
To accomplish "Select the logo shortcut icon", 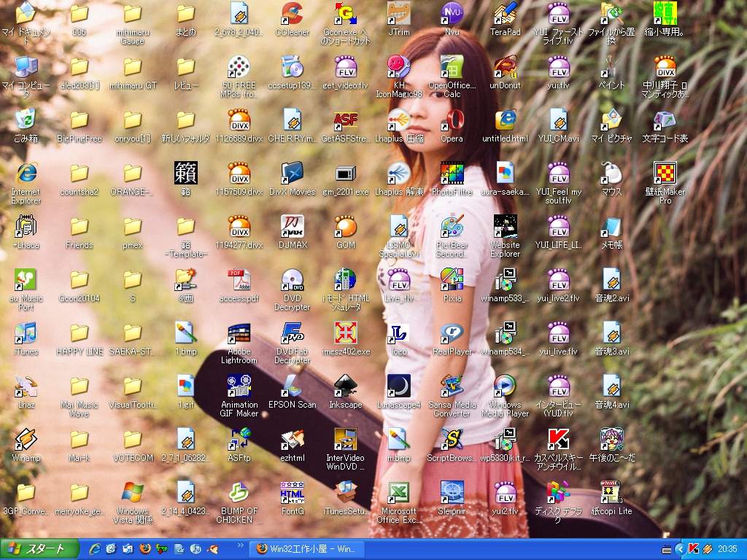I will pos(399,333).
